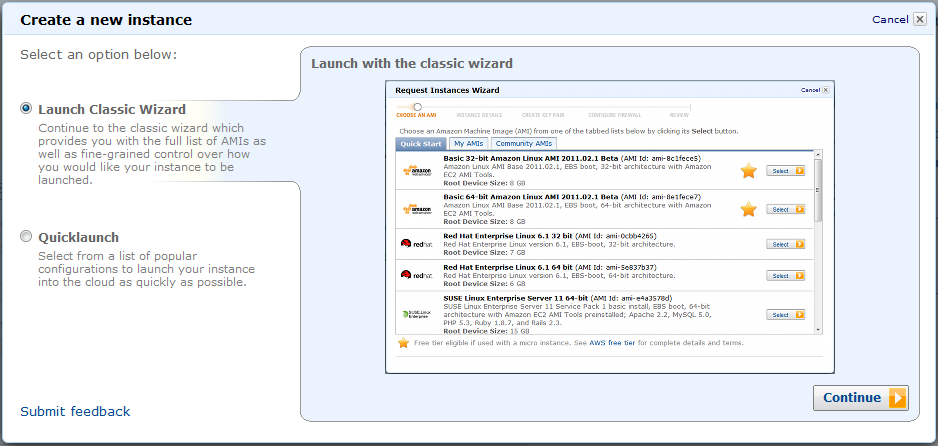
Task: Click the Continue button
Action: point(860,398)
